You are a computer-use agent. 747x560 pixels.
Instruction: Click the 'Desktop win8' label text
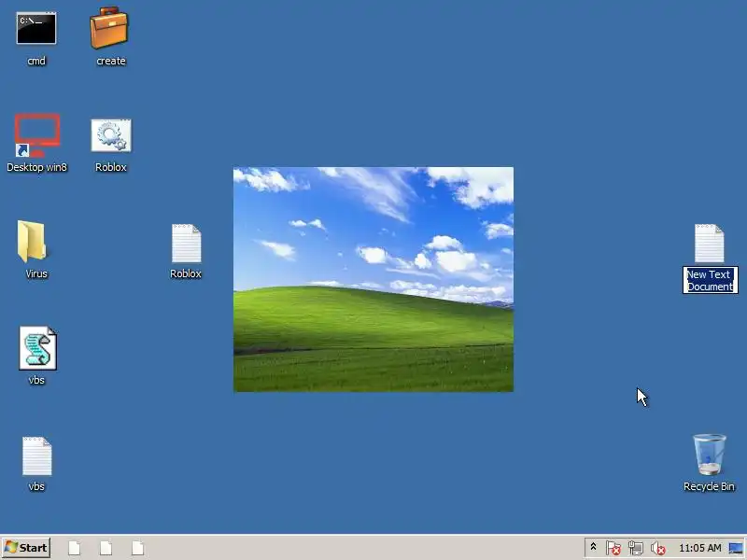(x=36, y=167)
